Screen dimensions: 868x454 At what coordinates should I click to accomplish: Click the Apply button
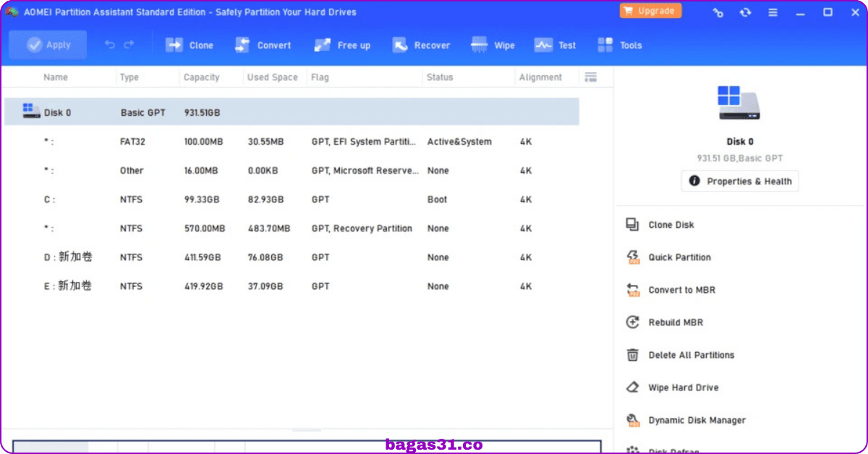[48, 45]
